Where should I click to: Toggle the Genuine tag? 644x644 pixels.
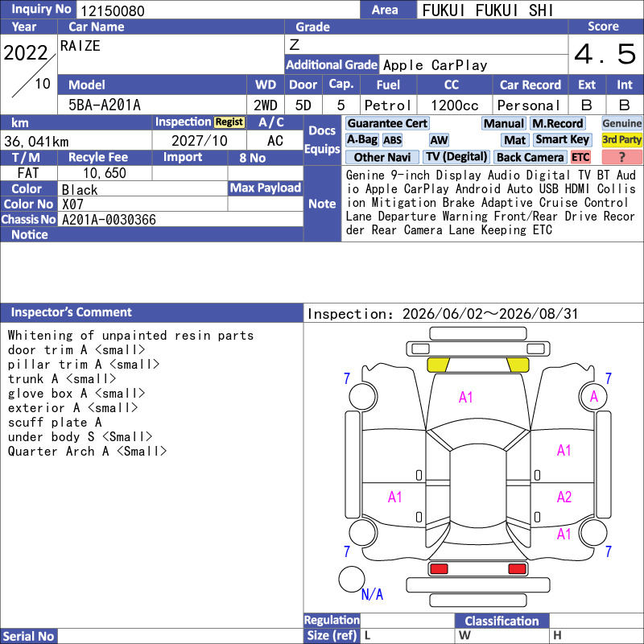pyautogui.click(x=621, y=123)
